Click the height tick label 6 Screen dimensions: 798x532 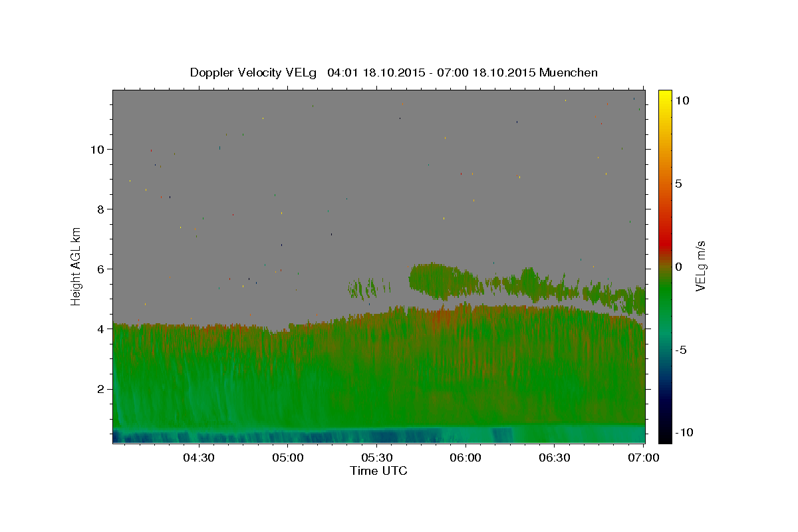100,269
